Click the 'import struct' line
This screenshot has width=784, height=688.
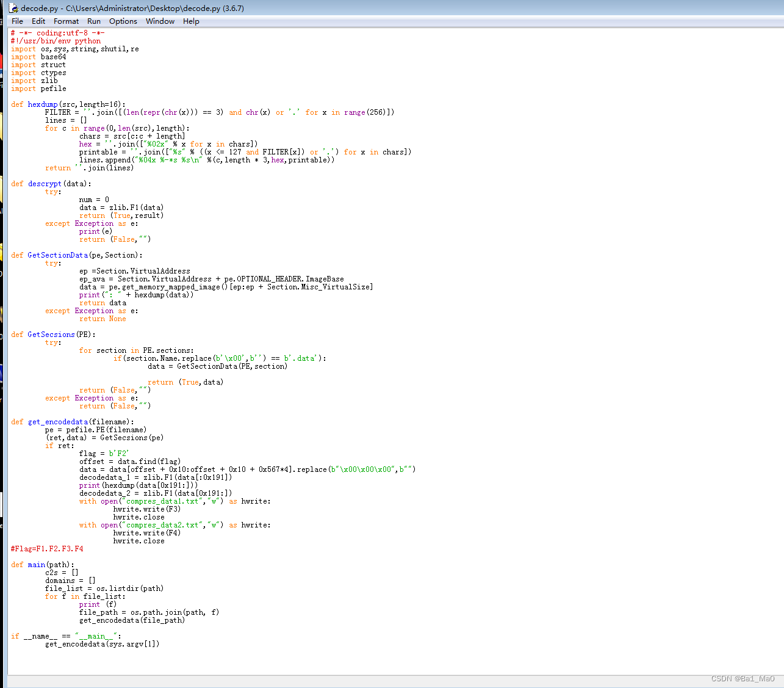click(x=38, y=65)
